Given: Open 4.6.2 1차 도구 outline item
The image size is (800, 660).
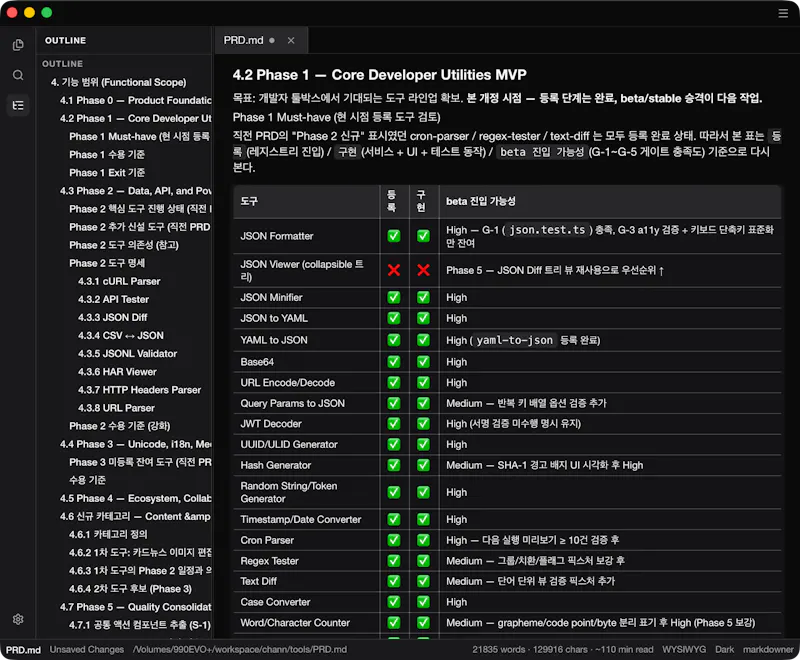Looking at the screenshot, I should pos(140,552).
